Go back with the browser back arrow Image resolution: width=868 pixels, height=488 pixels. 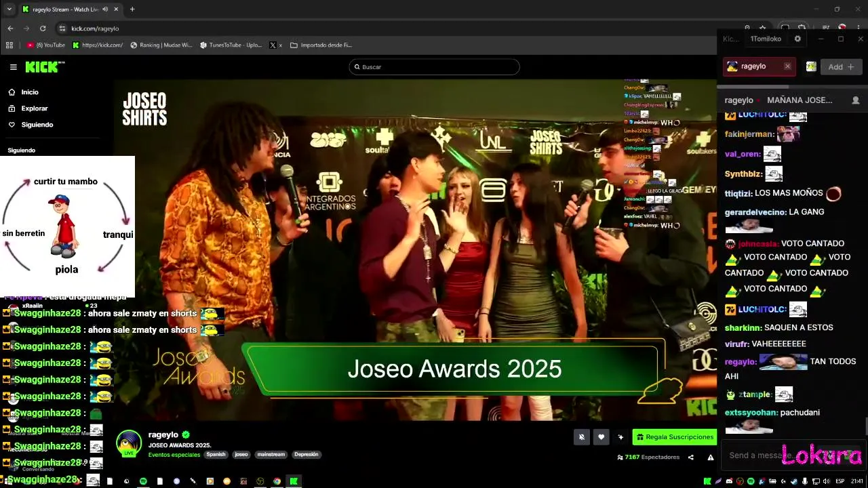10,28
